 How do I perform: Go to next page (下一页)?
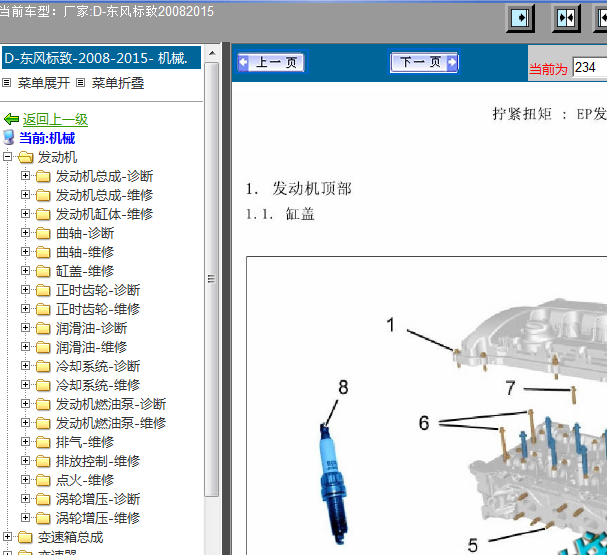[424, 62]
